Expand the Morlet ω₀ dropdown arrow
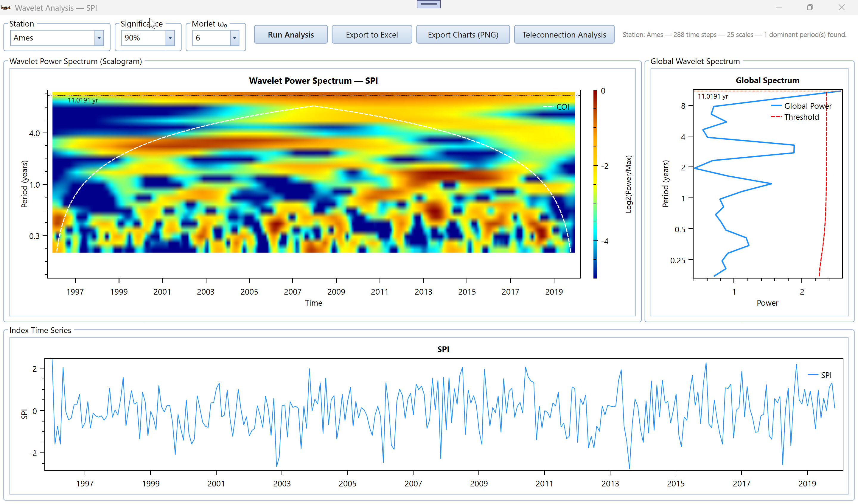This screenshot has width=858, height=504. (234, 38)
